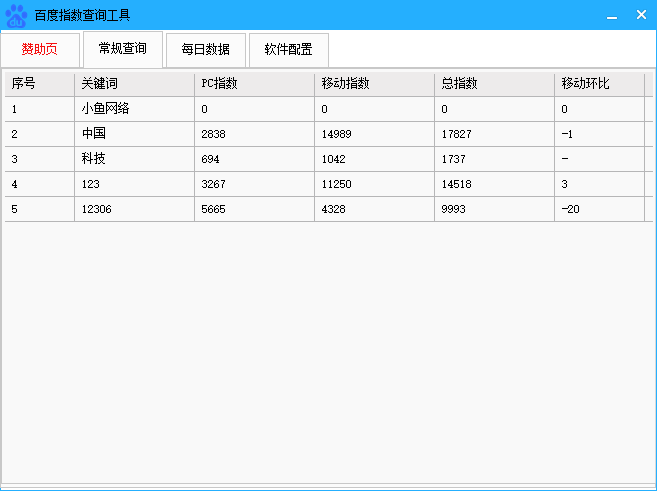Open the 每日数据 tab
657x491 pixels.
(206, 50)
